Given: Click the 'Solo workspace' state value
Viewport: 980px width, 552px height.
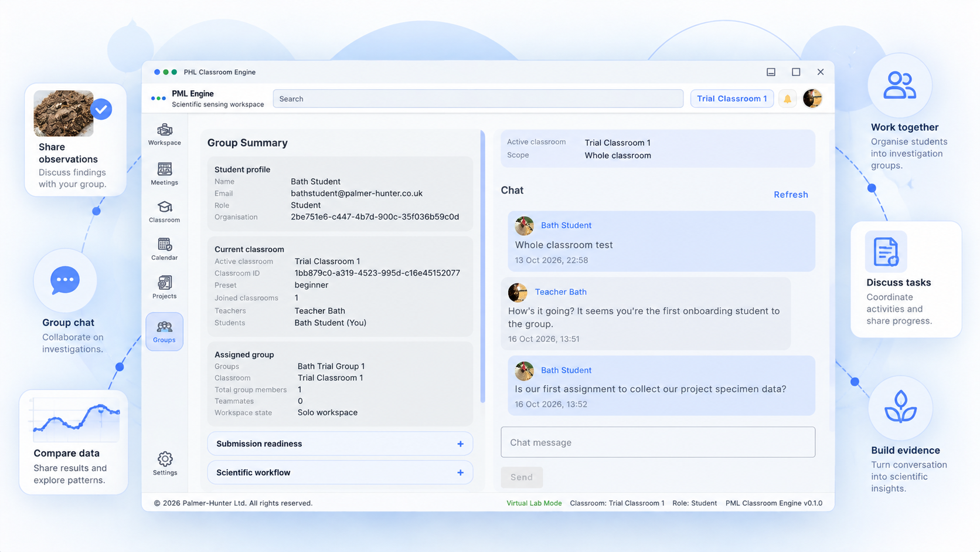Looking at the screenshot, I should (328, 412).
